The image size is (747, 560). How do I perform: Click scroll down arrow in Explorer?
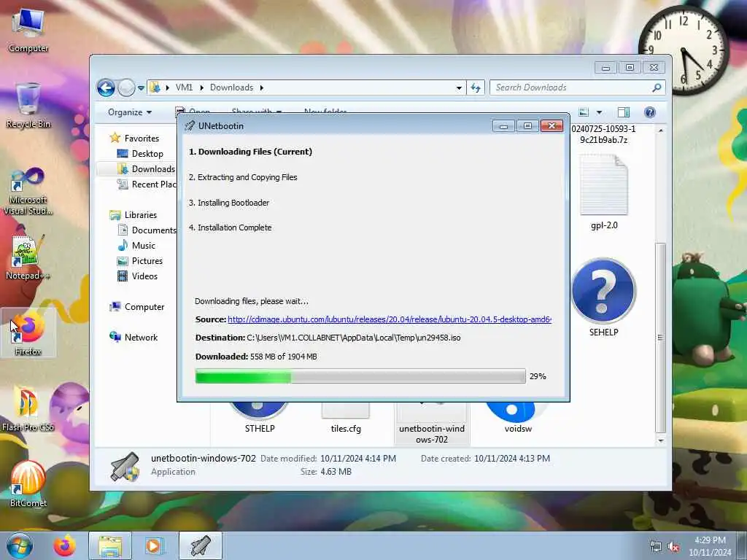(660, 440)
